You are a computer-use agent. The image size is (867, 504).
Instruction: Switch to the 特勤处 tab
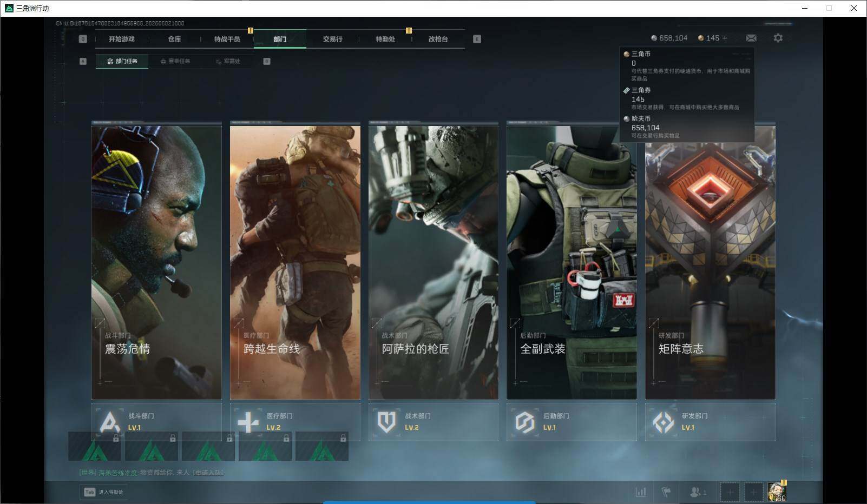385,39
